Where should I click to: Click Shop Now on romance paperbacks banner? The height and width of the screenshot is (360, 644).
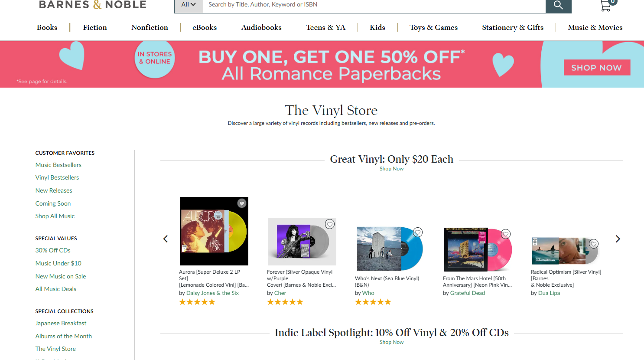pyautogui.click(x=596, y=68)
